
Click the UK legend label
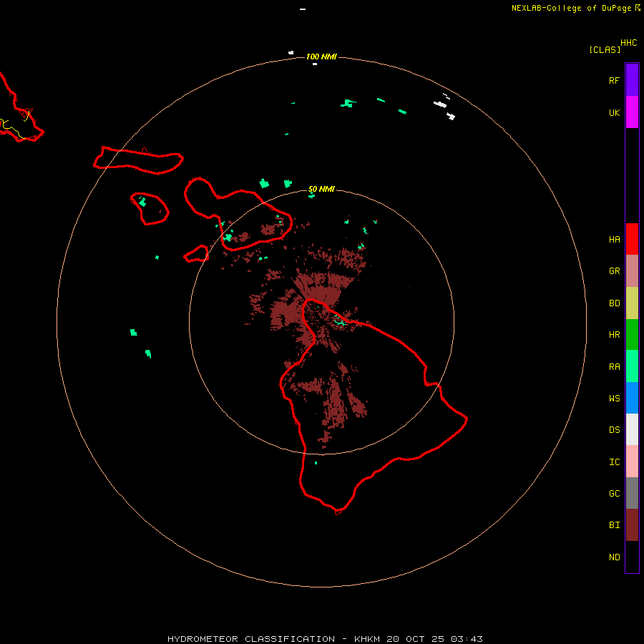[615, 113]
